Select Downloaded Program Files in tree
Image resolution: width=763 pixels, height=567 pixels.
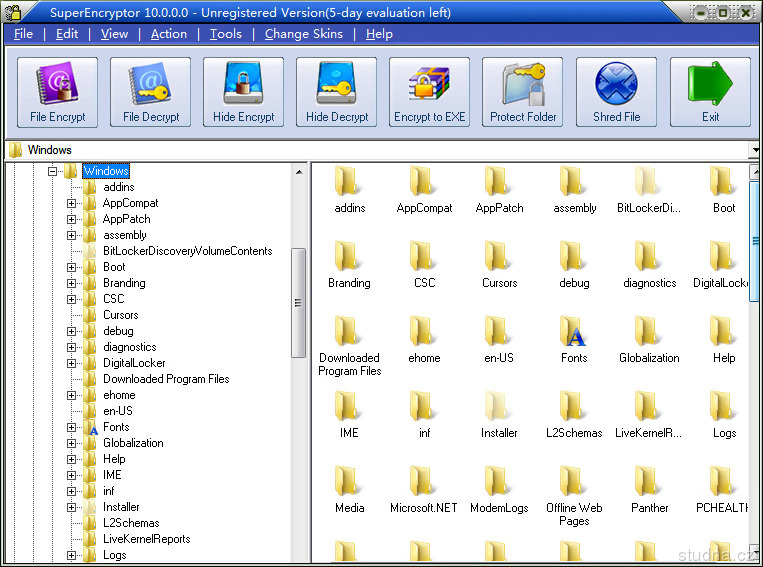pos(165,379)
